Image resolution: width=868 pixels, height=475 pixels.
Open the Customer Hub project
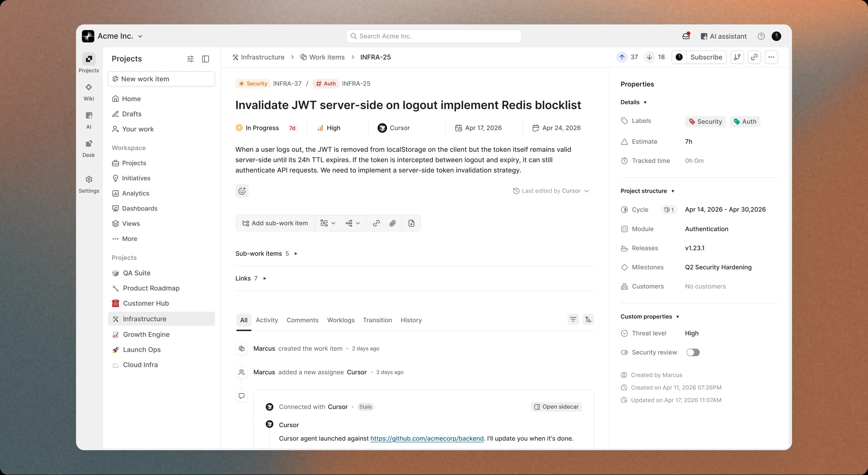(x=161, y=303)
